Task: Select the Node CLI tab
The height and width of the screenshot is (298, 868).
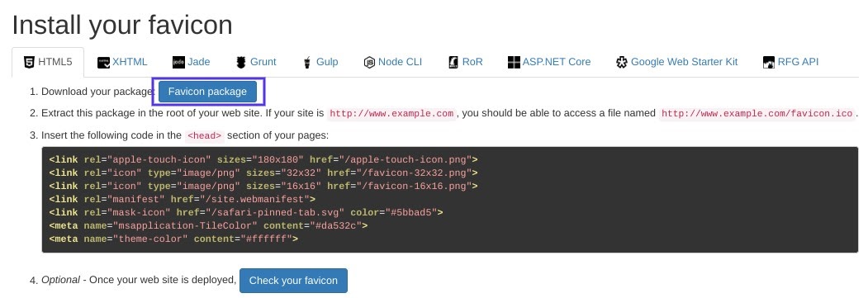Action: pos(393,62)
